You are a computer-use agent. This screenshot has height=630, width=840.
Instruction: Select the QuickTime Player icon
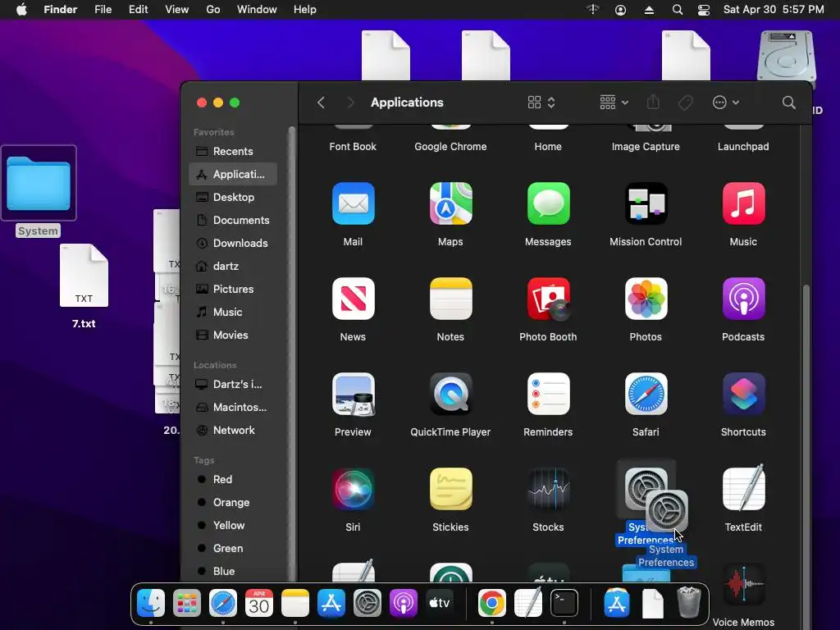pyautogui.click(x=450, y=395)
